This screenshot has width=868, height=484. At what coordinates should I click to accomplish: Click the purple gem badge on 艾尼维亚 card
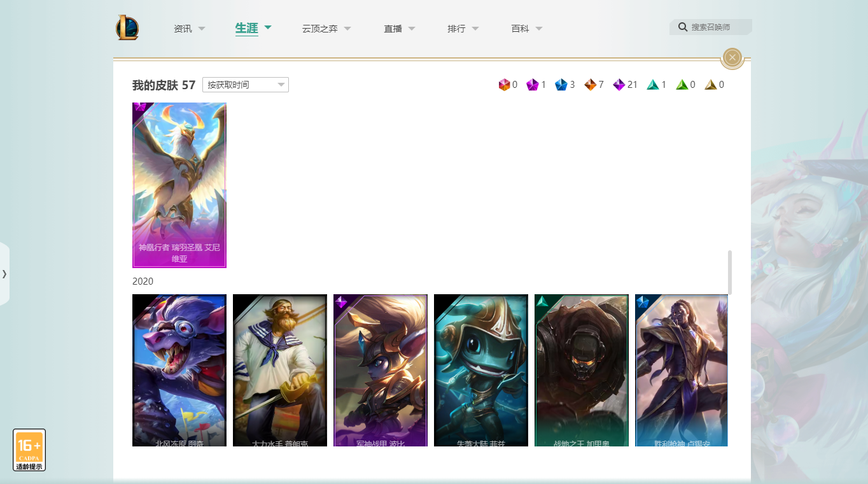[140, 107]
